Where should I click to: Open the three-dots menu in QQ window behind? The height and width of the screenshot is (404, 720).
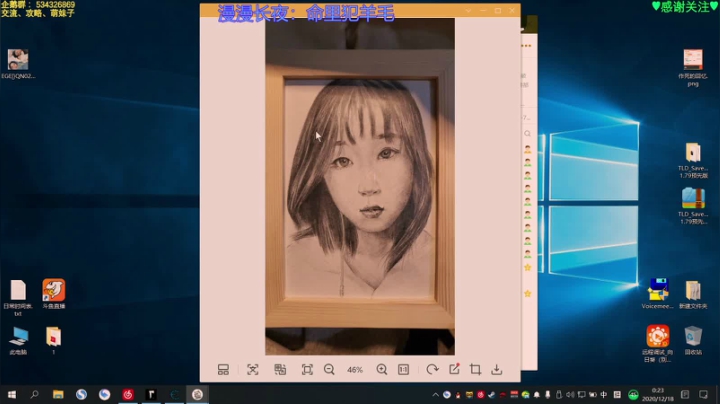click(526, 45)
